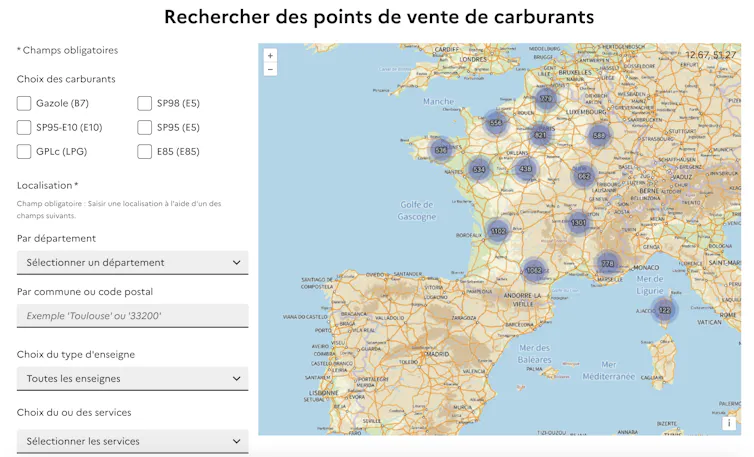Select the 1301 station cluster marker
The image size is (754, 457).
coord(578,223)
